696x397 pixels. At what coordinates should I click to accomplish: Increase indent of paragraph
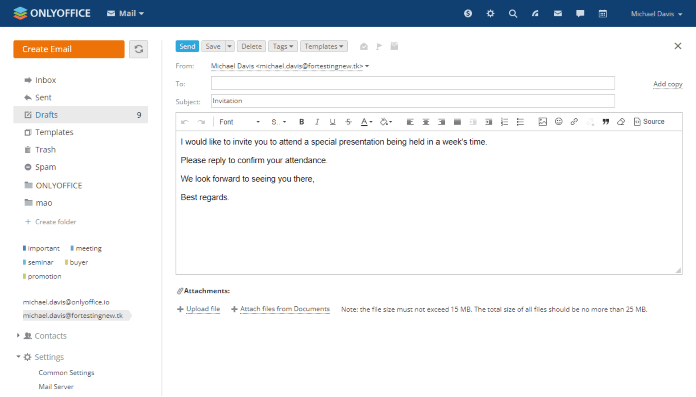(489, 122)
